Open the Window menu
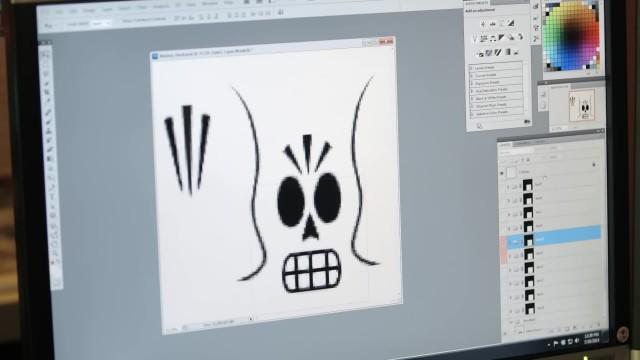 tap(210, 4)
